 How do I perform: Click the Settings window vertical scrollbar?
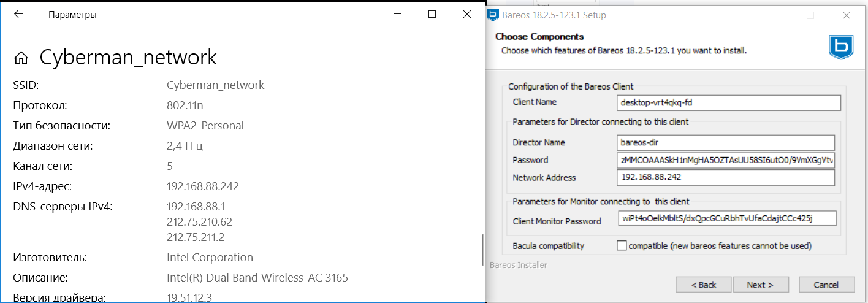482,251
